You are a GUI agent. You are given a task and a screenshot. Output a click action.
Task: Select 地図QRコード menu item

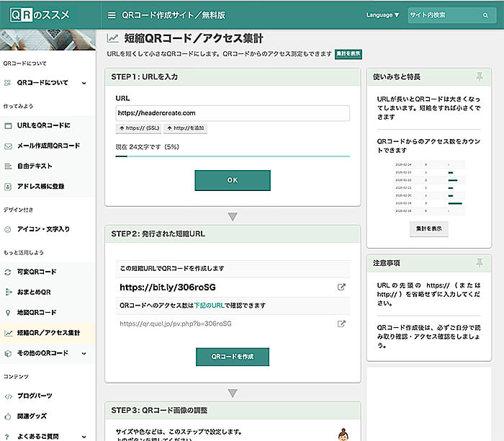48,312
